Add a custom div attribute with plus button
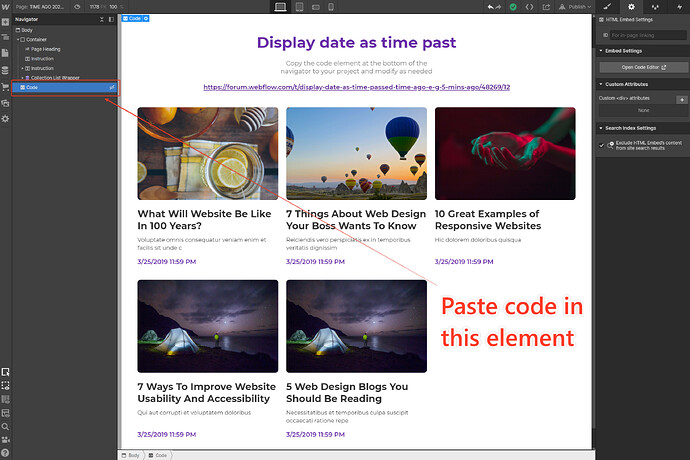Image resolution: width=690 pixels, height=460 pixels. [x=682, y=100]
